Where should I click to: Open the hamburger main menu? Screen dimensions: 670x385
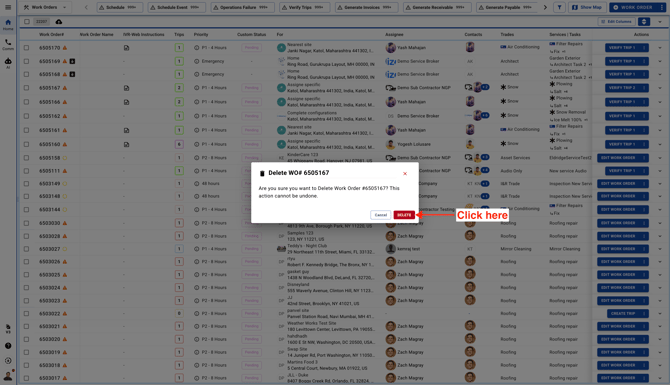pyautogui.click(x=8, y=7)
